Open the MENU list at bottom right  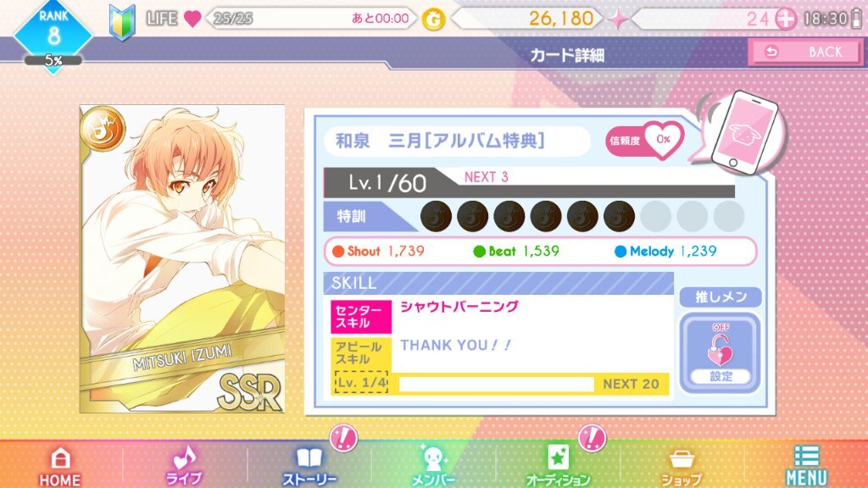point(807,465)
